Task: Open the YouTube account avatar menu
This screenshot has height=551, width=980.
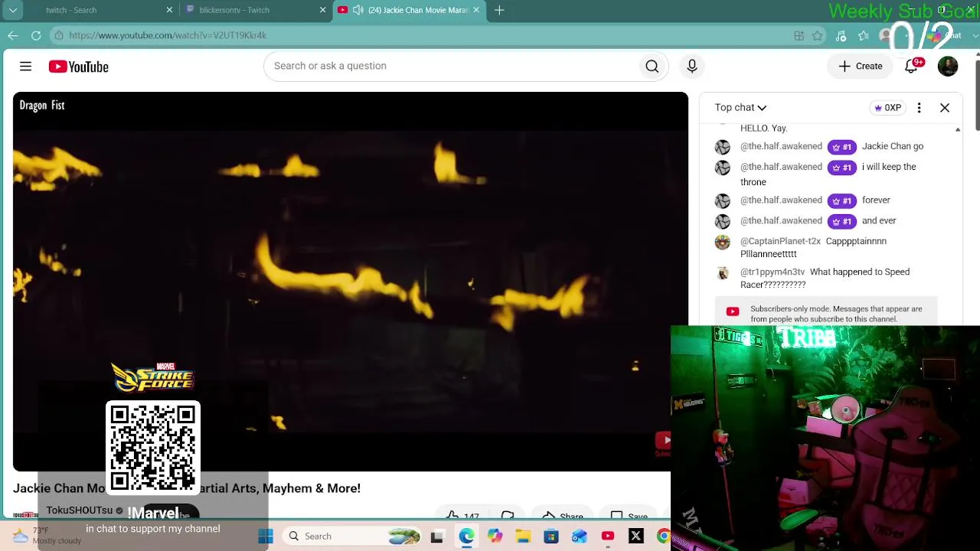Action: click(x=948, y=67)
